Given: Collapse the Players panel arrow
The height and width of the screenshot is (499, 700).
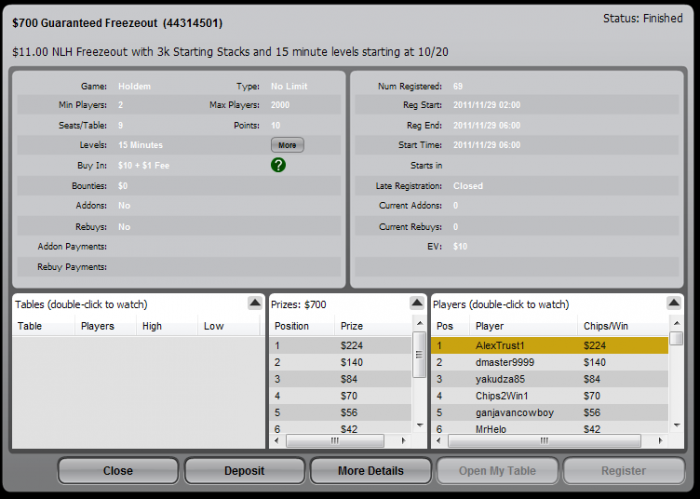Looking at the screenshot, I should coord(674,304).
